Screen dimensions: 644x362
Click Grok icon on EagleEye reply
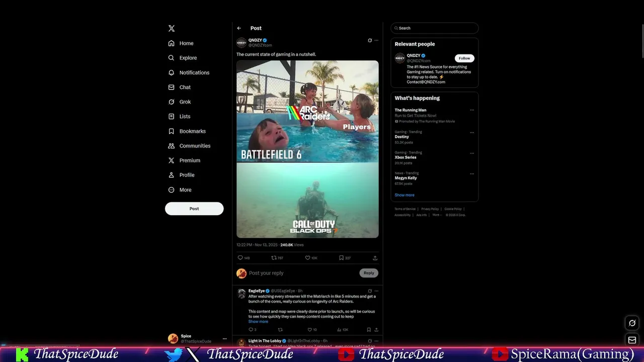(x=370, y=291)
